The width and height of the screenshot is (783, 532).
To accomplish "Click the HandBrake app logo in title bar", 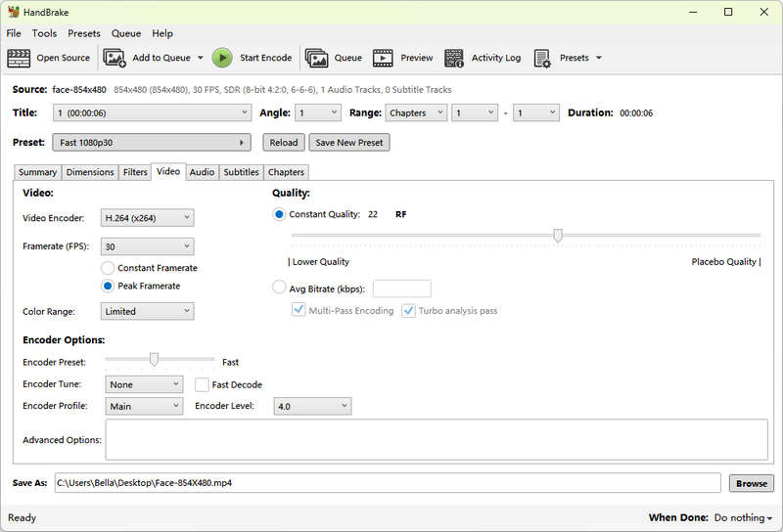I will coord(13,12).
